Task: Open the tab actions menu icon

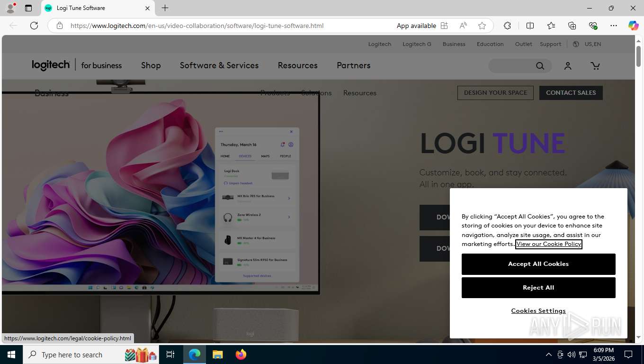Action: point(28,8)
